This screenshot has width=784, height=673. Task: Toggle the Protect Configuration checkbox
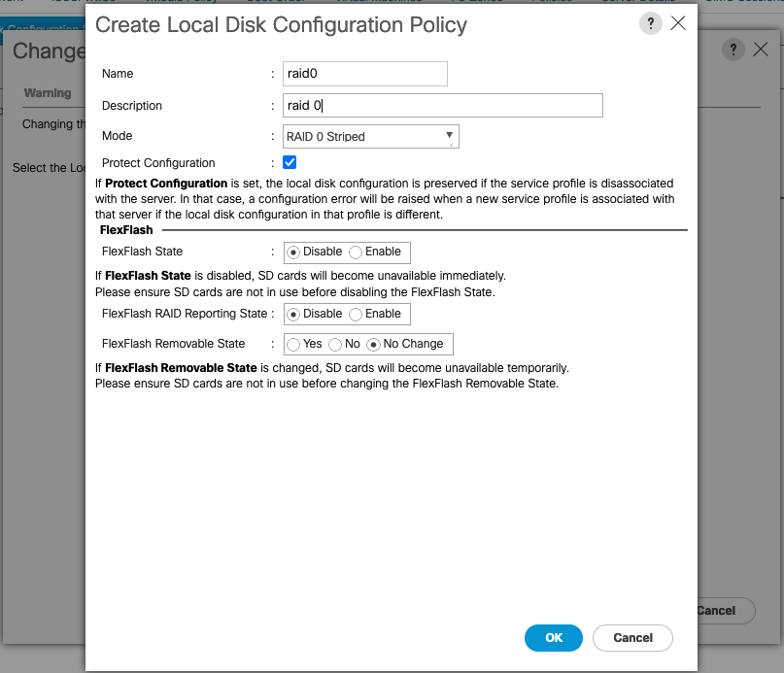[x=290, y=163]
